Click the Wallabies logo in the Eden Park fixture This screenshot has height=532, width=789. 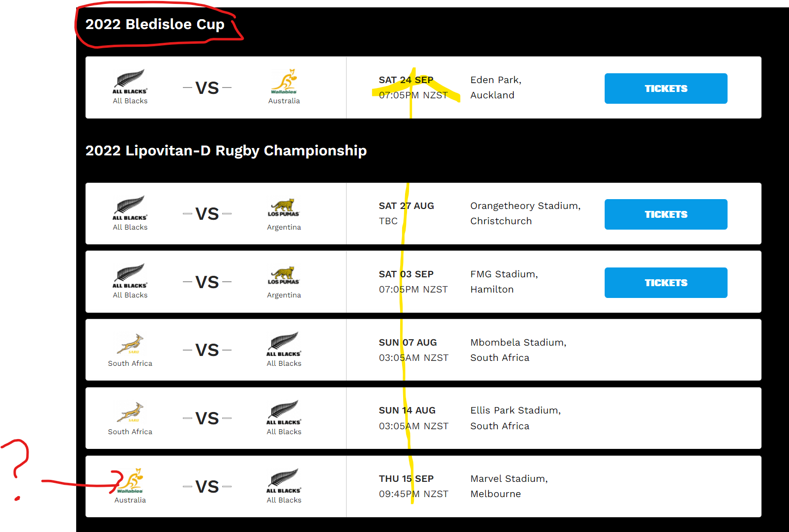(x=284, y=81)
